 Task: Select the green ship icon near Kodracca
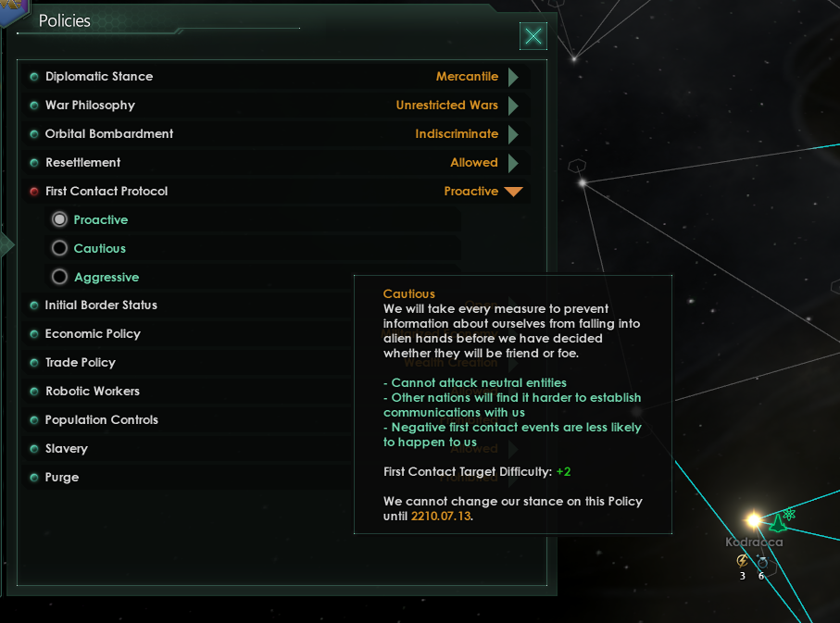pyautogui.click(x=777, y=523)
